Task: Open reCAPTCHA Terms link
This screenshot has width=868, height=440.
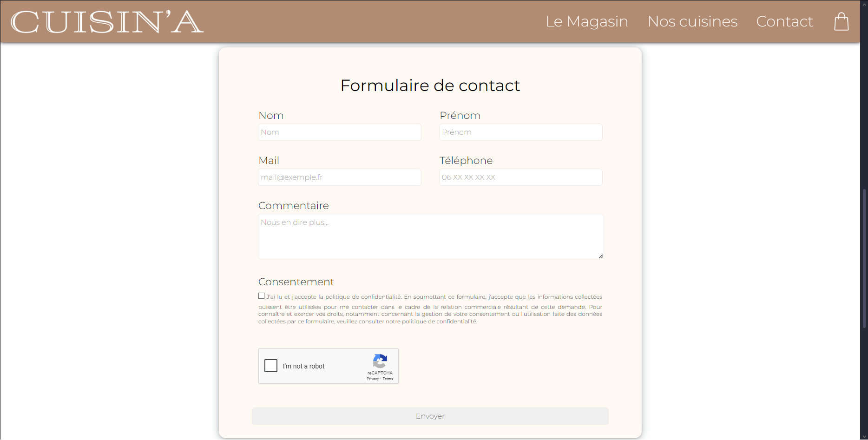Action: (388, 379)
